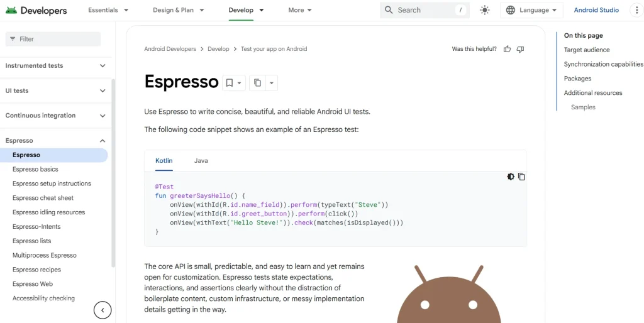
Task: Open Accessibility checking page
Action: click(43, 298)
